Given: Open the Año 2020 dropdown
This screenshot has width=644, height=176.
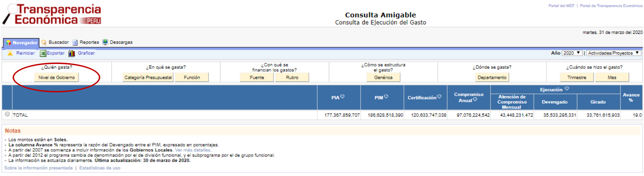Looking at the screenshot, I should click(572, 53).
